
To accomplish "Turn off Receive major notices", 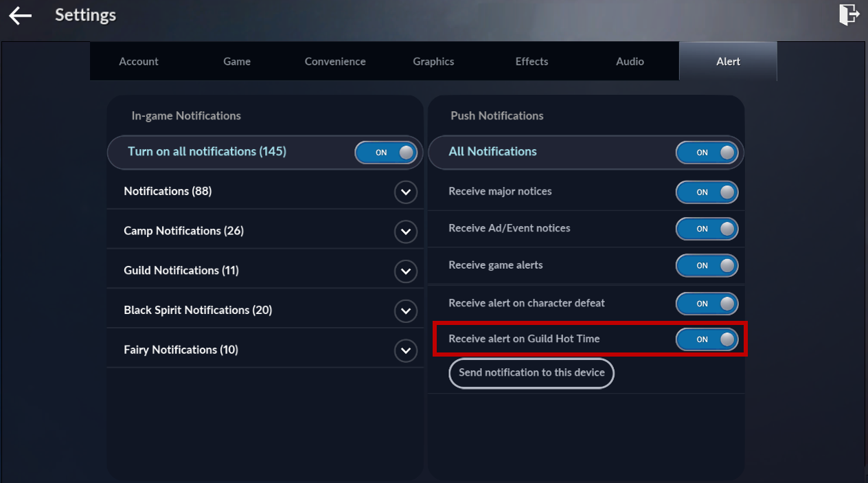I will point(707,192).
